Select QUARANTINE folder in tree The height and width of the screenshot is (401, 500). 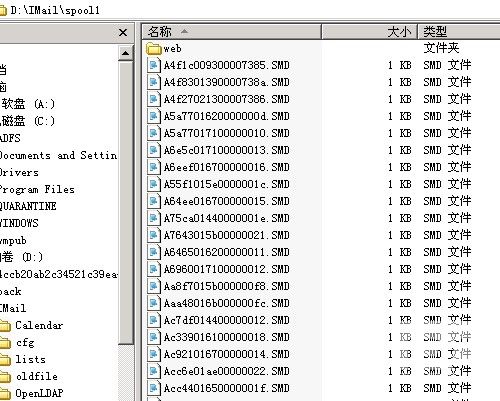[x=28, y=206]
